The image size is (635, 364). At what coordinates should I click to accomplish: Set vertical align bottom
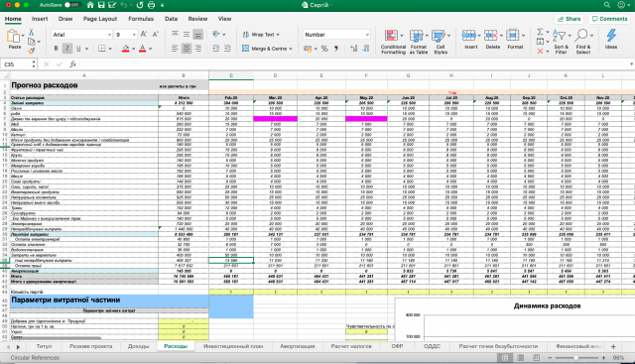[x=197, y=35]
